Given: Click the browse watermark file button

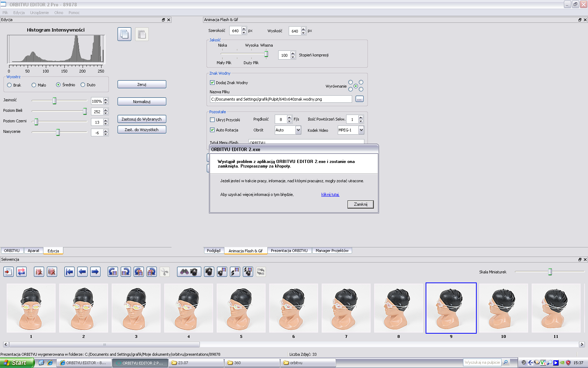Looking at the screenshot, I should [359, 99].
